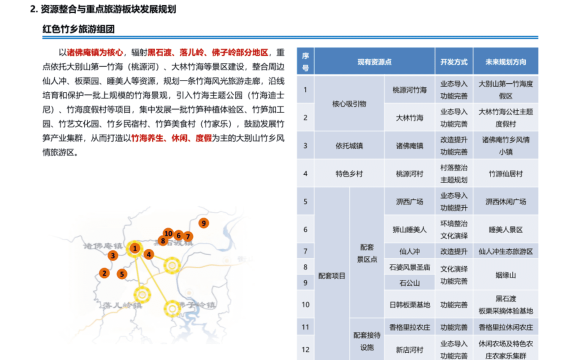The height and width of the screenshot is (360, 570).
Task: Click orange map marker number 5
Action: tap(122, 274)
